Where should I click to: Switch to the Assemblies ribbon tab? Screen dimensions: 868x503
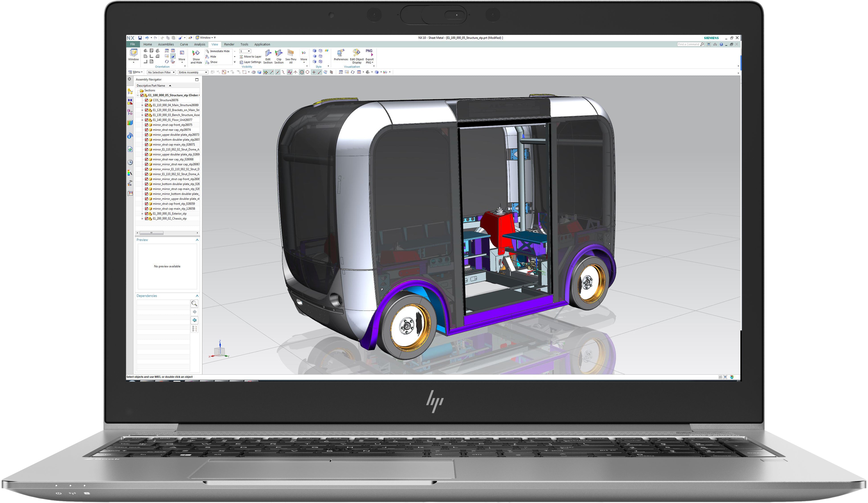(166, 44)
